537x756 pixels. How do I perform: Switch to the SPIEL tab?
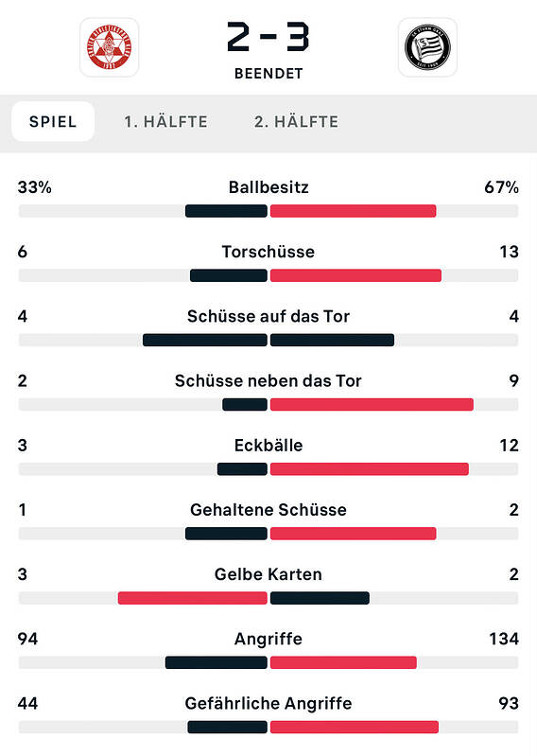point(53,121)
